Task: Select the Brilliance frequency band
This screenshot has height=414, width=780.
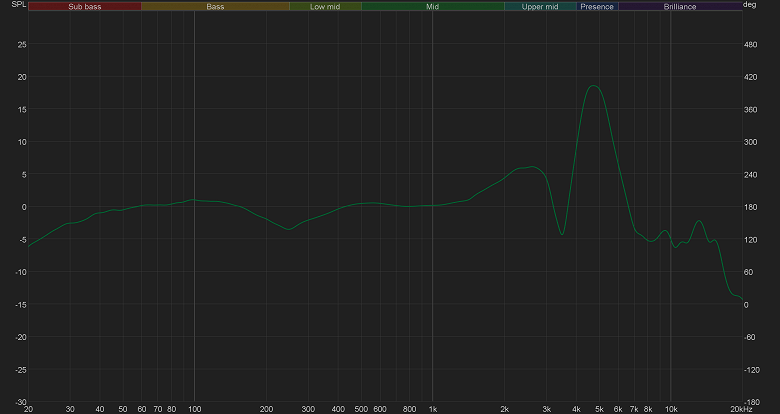Action: pos(680,6)
